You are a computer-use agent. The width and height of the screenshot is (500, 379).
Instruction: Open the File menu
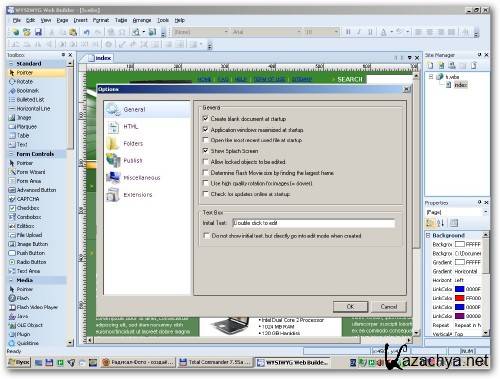point(17,20)
